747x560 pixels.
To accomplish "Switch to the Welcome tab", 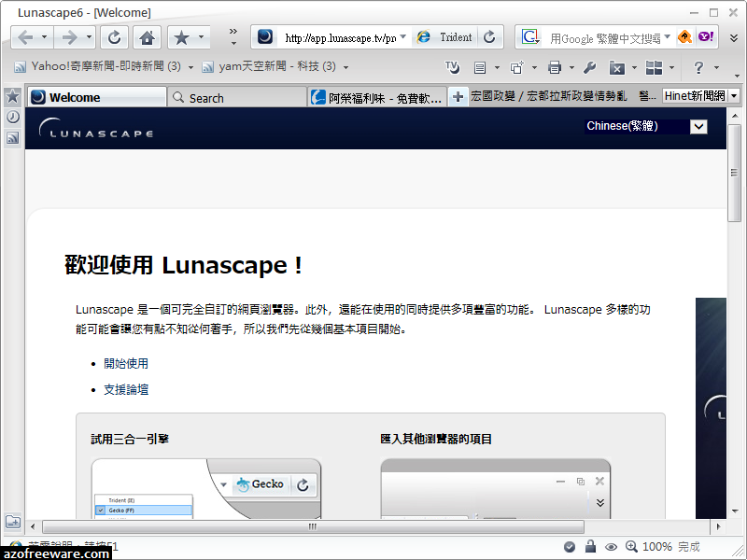I will [x=97, y=97].
